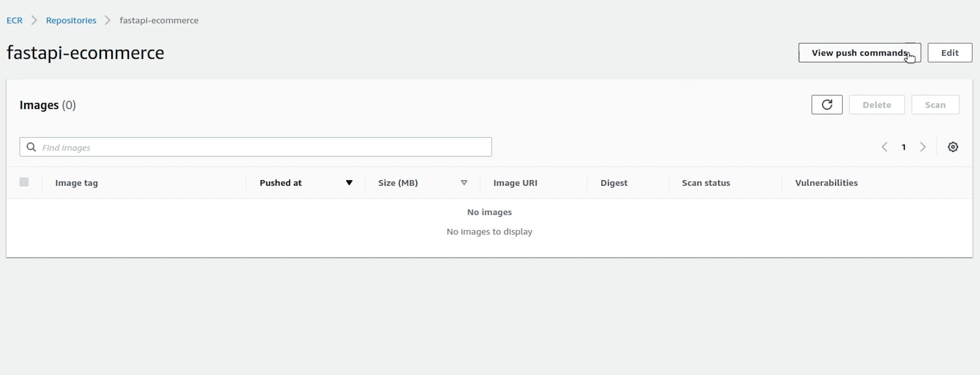Sort by Size (MB) arrow

[x=464, y=183]
